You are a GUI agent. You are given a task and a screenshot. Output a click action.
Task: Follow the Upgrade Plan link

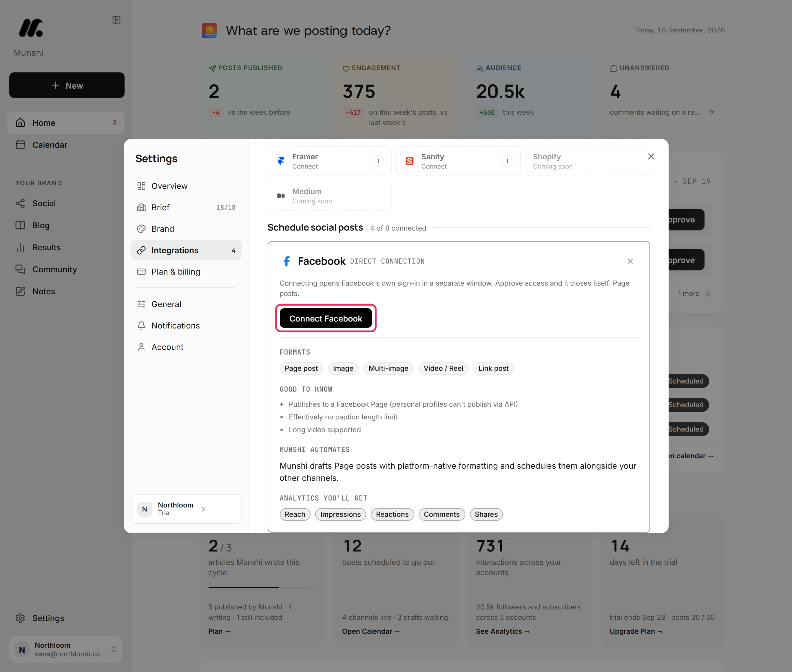point(636,631)
